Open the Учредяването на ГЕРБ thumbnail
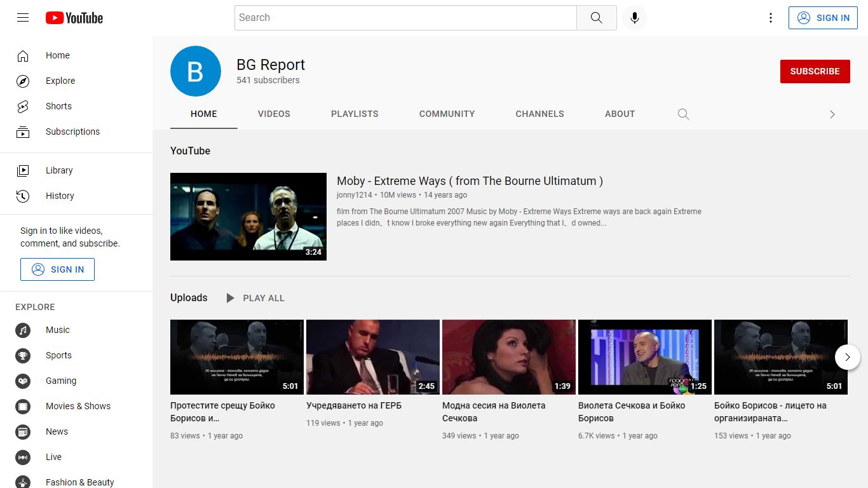868x488 pixels. [373, 357]
